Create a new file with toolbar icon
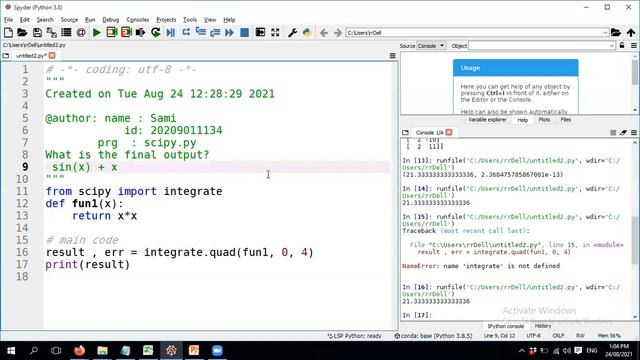Screen dimensions: 640x360 (8, 33)
